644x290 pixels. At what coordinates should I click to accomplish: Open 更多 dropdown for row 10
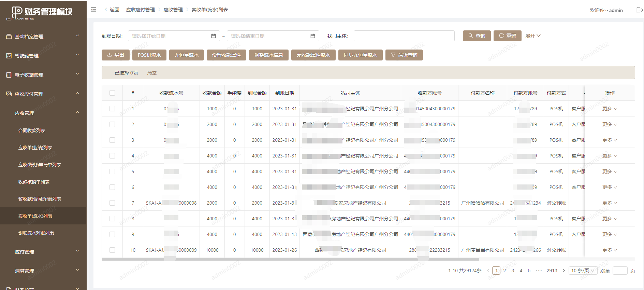pyautogui.click(x=610, y=250)
